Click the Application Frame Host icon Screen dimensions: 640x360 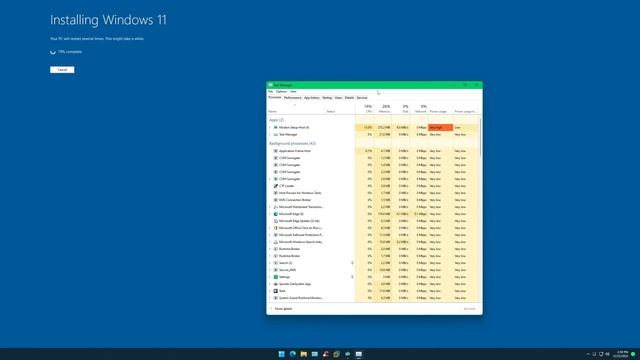[276, 151]
